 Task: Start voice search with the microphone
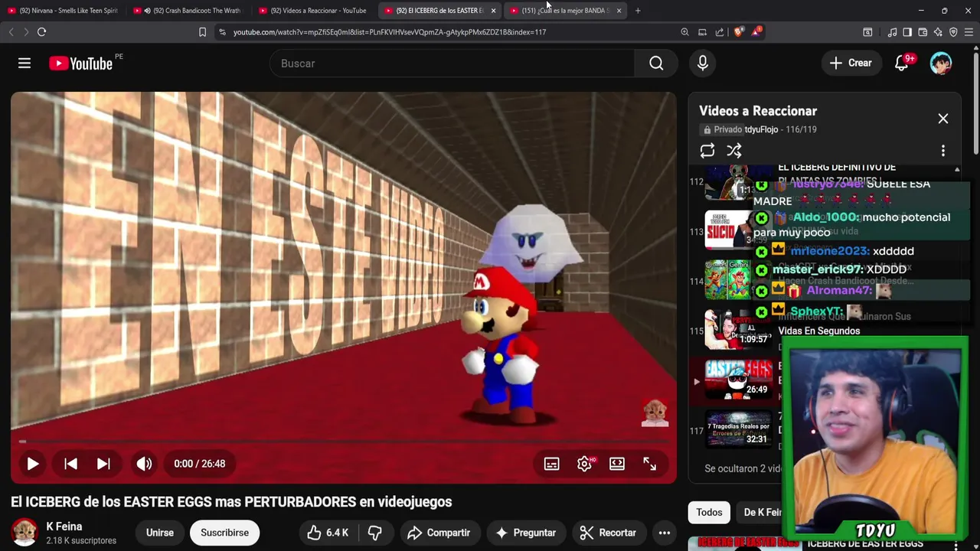coord(702,64)
